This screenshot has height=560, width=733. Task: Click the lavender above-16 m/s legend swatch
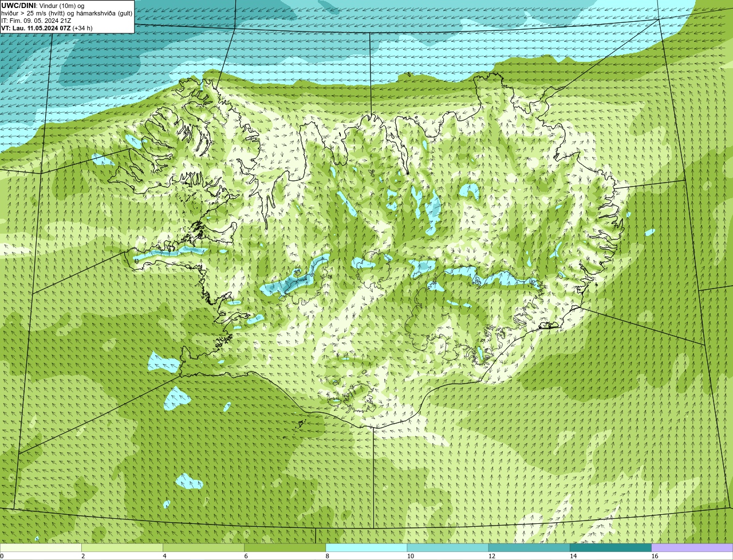[692, 548]
